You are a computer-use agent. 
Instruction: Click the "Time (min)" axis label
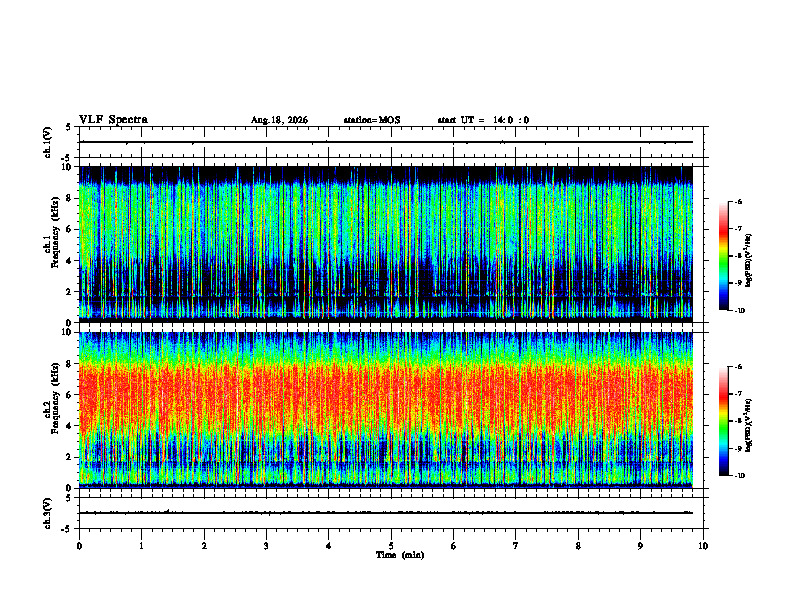400,555
